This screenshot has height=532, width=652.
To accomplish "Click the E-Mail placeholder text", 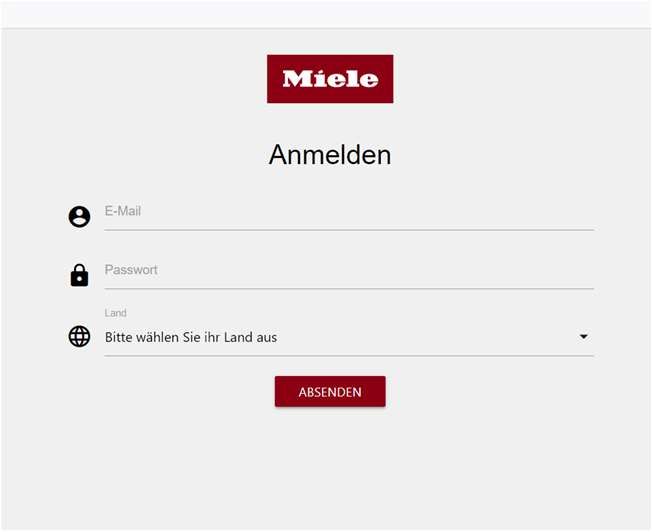I will 123,212.
